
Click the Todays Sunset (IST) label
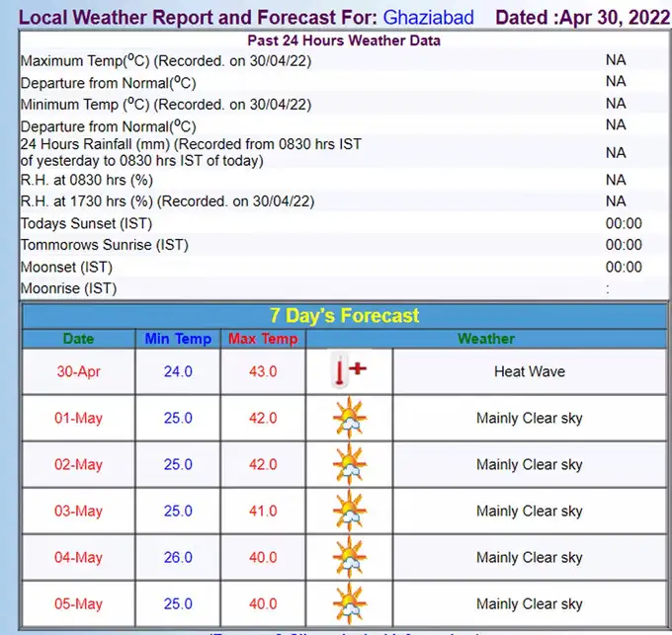[86, 223]
